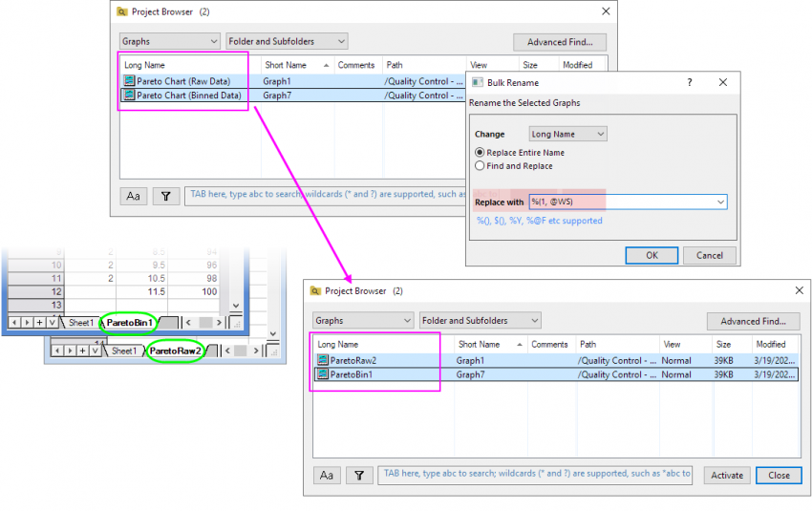Click the Bulk Rename help question mark
This screenshot has height=511, width=812.
[690, 83]
